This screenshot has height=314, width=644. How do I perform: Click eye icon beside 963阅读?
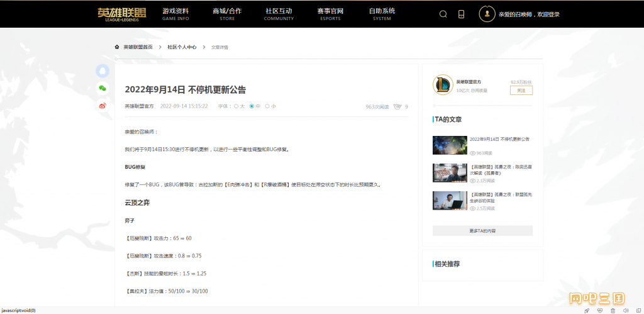pos(472,153)
